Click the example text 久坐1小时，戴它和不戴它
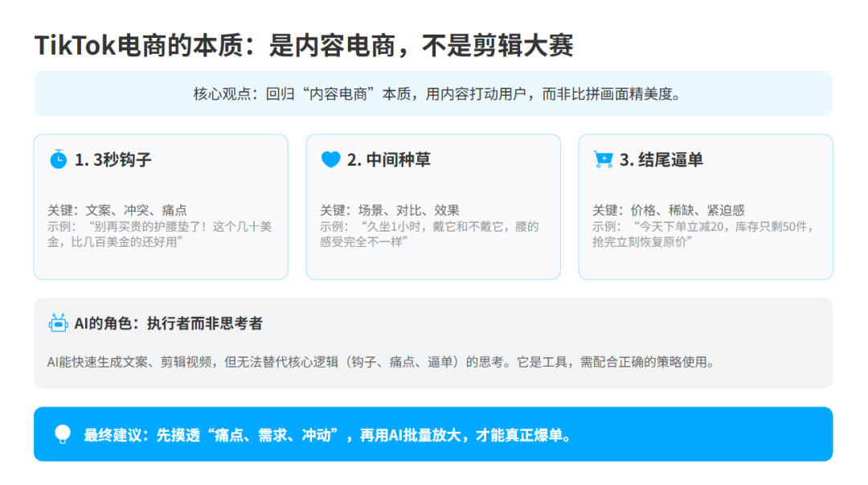Image resolution: width=868 pixels, height=485 pixels. click(x=429, y=235)
